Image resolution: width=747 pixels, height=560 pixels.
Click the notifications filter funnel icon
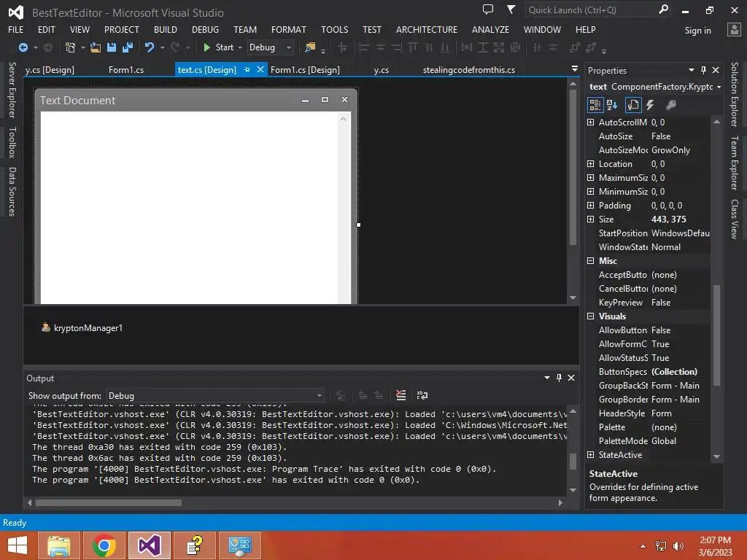pos(511,9)
